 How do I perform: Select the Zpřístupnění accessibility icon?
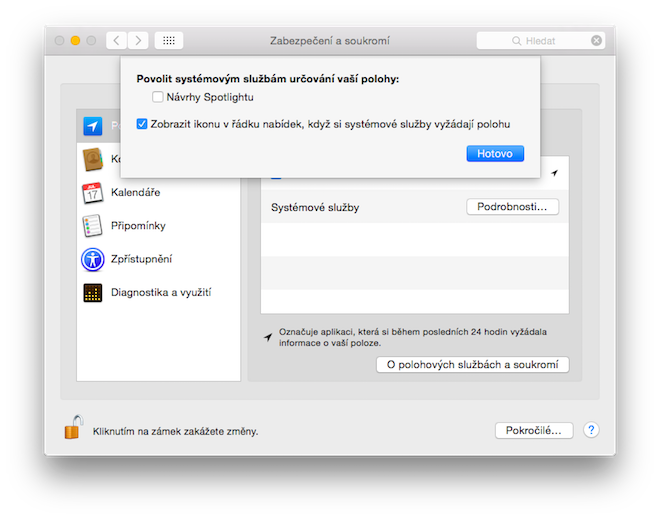(x=93, y=259)
